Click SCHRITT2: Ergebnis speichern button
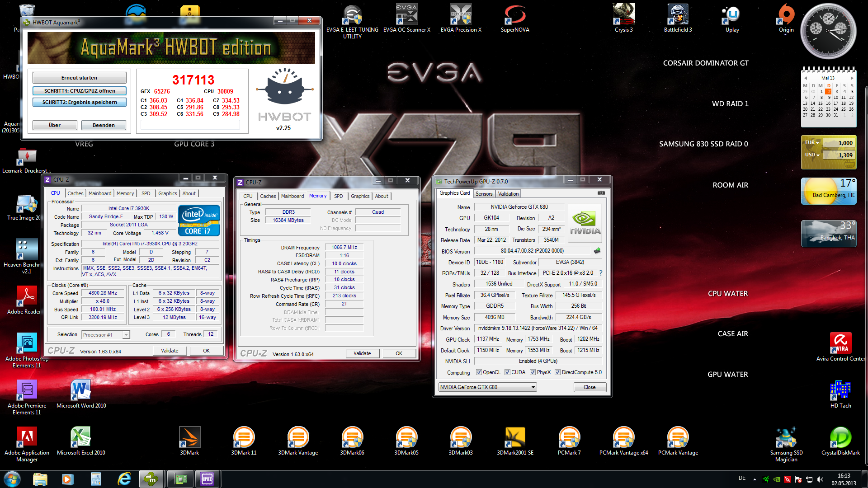Screen dimensions: 868x488 80,102
